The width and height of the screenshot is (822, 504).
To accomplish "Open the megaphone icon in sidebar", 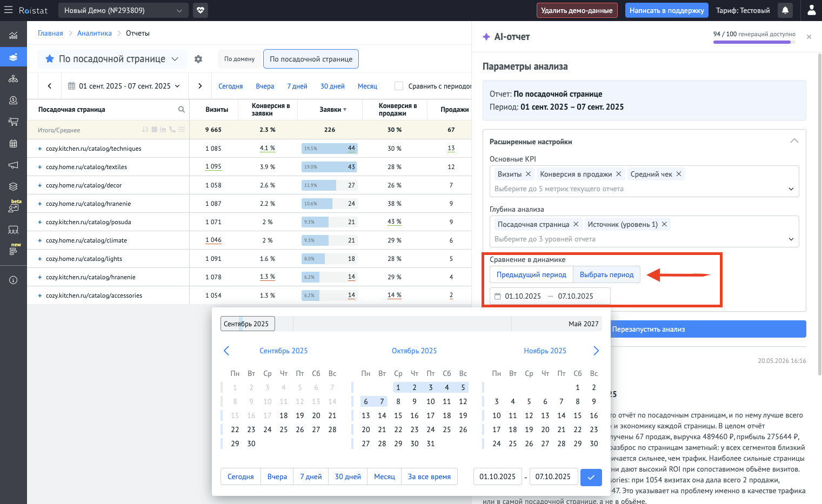I will pyautogui.click(x=14, y=165).
